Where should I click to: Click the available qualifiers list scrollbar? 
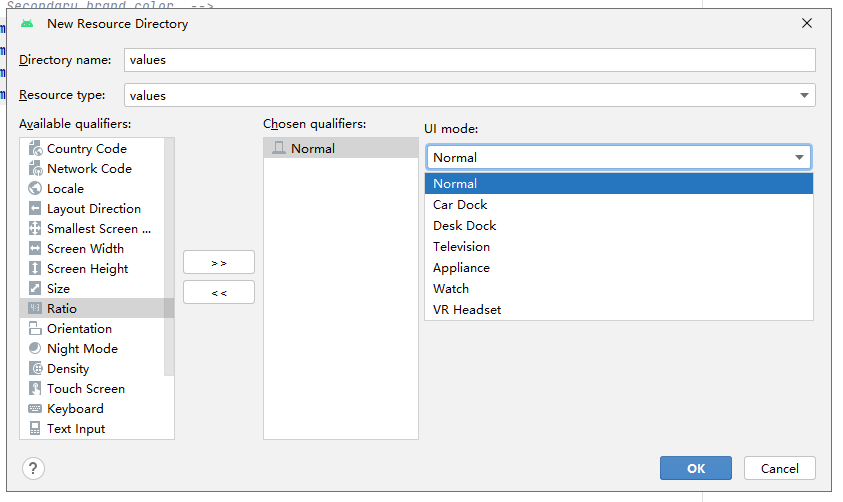[169, 257]
